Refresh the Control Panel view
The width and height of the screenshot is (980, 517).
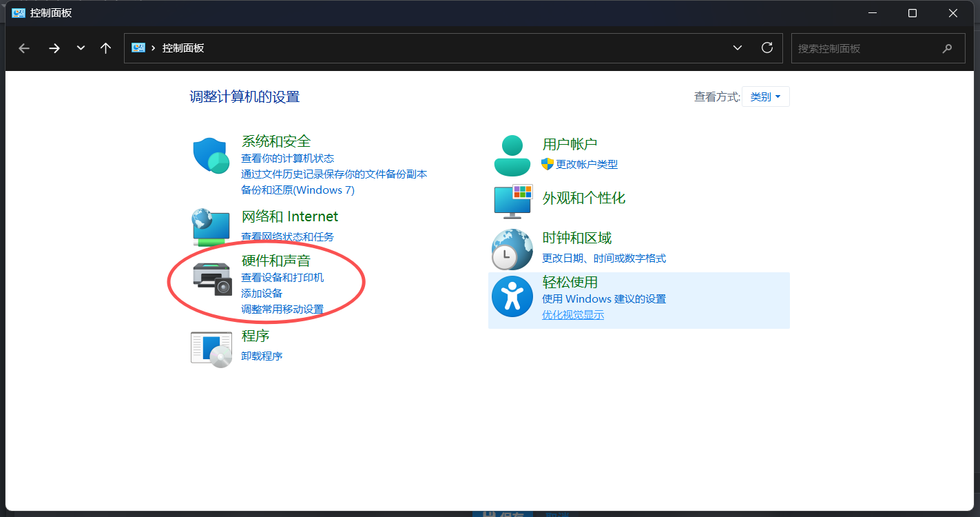point(767,48)
